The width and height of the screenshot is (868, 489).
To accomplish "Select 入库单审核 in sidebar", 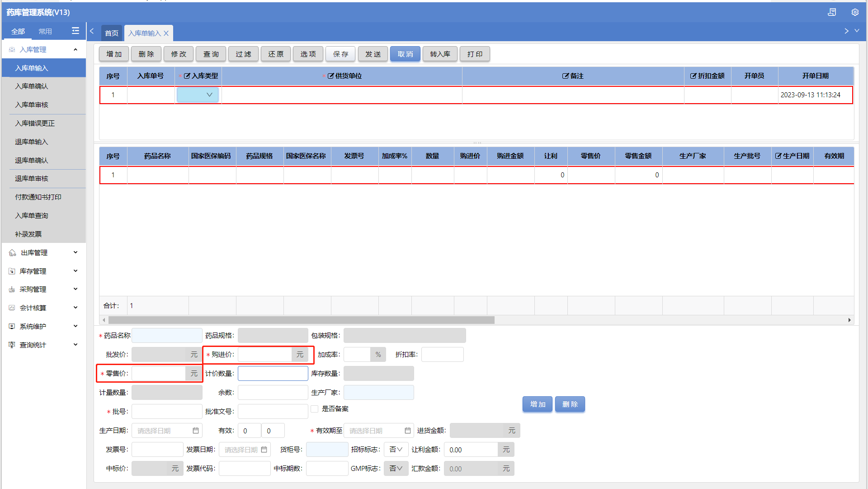I will click(32, 104).
